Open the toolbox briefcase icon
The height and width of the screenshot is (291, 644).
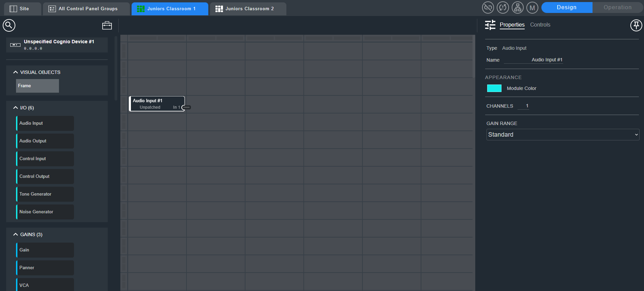[107, 26]
